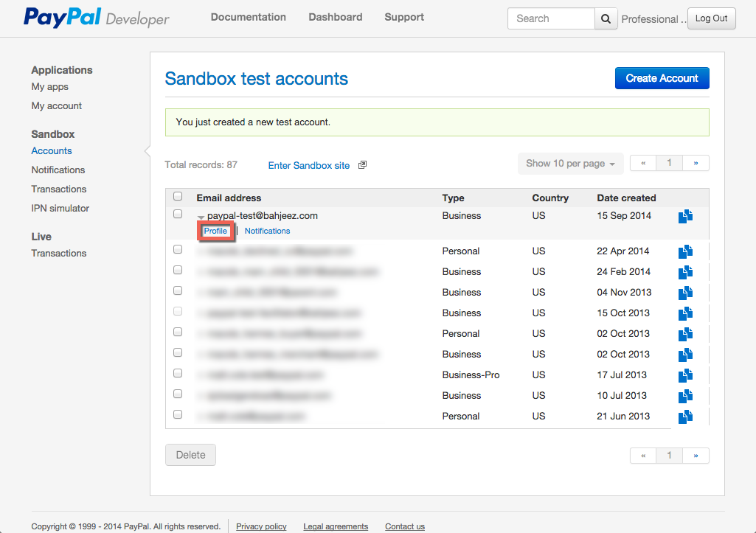Click the Contact us link
Screen dimensions: 756x533
tap(405, 527)
